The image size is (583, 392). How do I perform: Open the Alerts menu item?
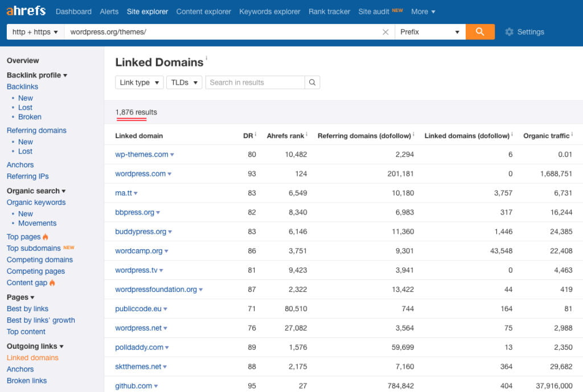click(x=109, y=11)
